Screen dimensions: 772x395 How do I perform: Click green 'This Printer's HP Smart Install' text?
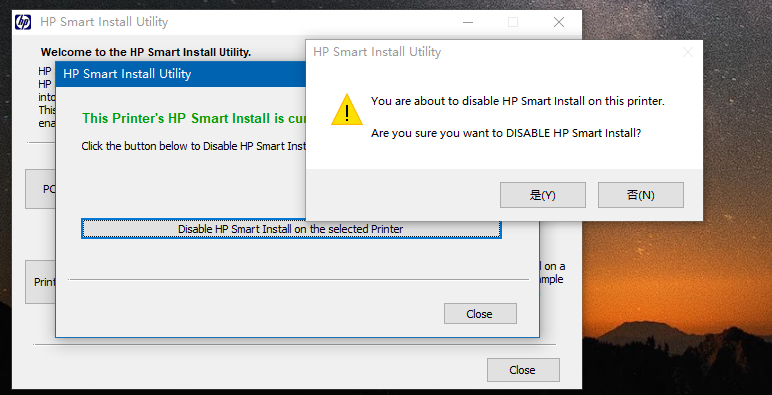(x=193, y=118)
